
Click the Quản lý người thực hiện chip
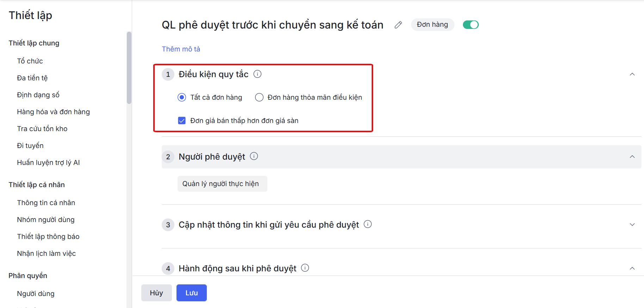tap(222, 184)
